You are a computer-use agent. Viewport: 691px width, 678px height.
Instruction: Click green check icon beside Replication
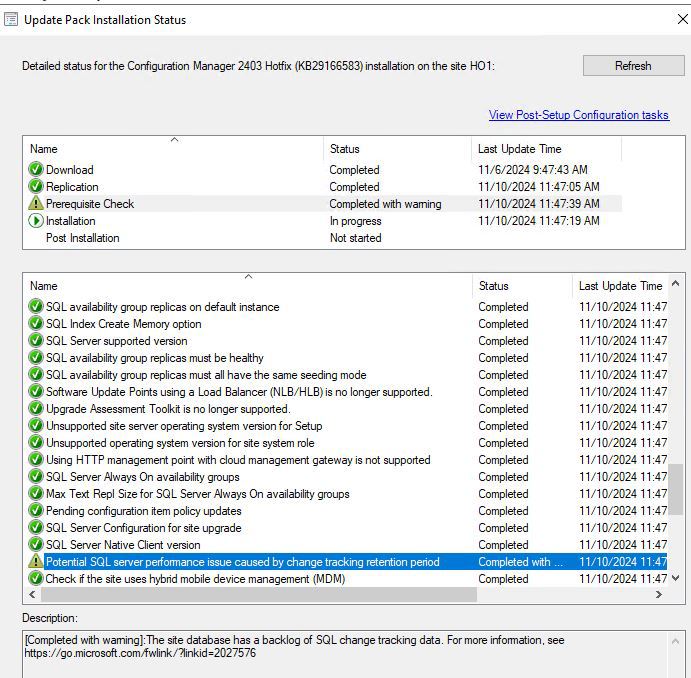coord(36,186)
